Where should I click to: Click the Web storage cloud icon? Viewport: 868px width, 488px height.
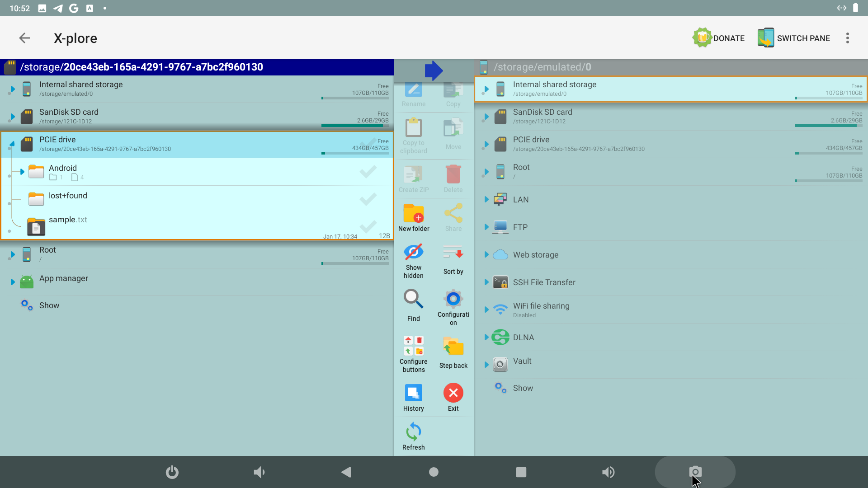500,254
